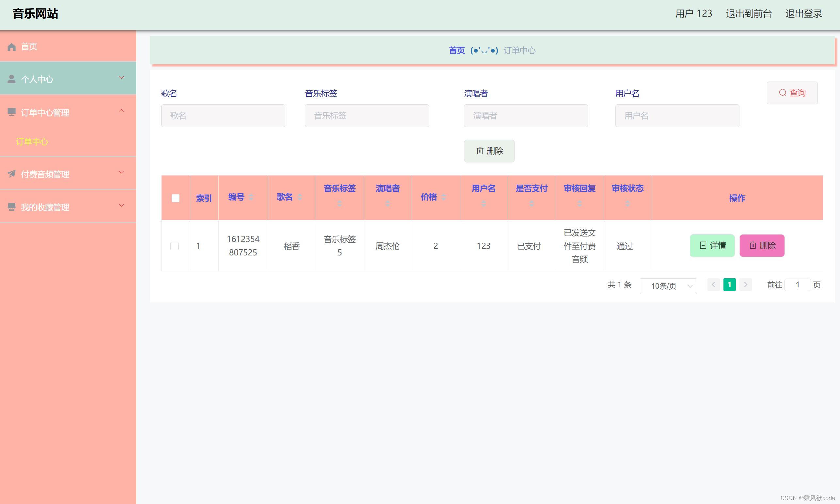Viewport: 840px width, 504px height.
Task: Click the home icon in sidebar
Action: click(11, 47)
